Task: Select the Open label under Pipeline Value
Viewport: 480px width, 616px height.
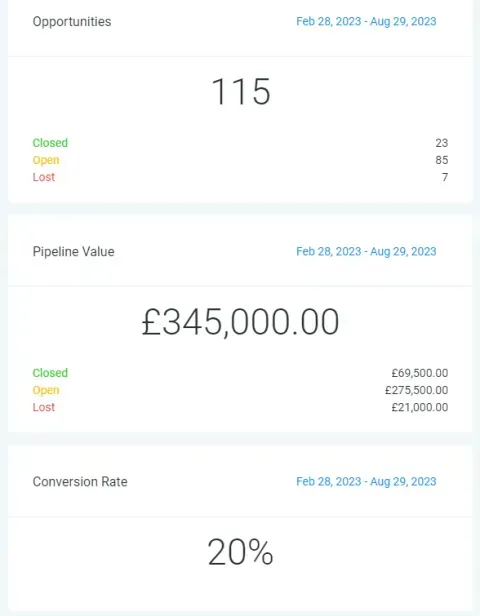Action: click(x=46, y=390)
